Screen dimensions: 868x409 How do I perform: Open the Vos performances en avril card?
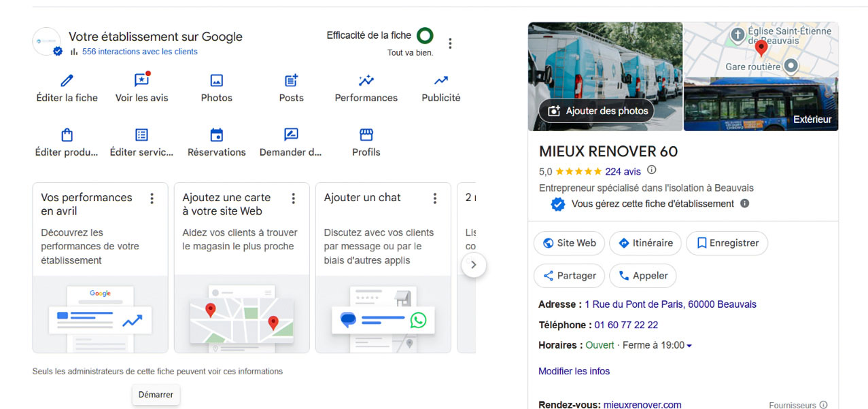click(x=100, y=268)
